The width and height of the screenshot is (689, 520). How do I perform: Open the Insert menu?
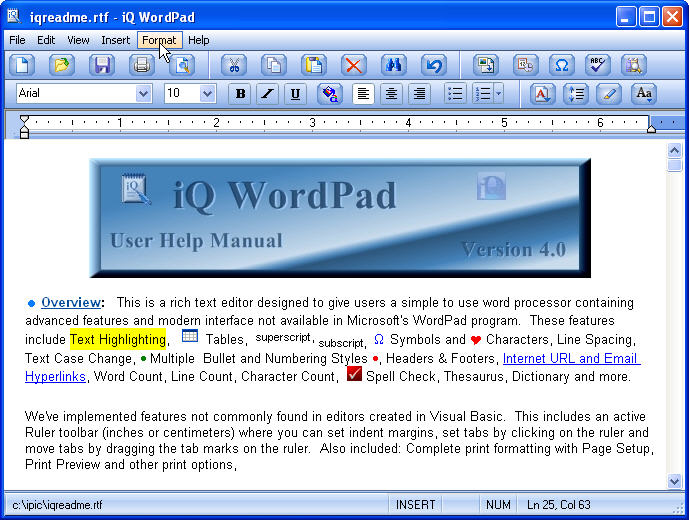pos(115,40)
